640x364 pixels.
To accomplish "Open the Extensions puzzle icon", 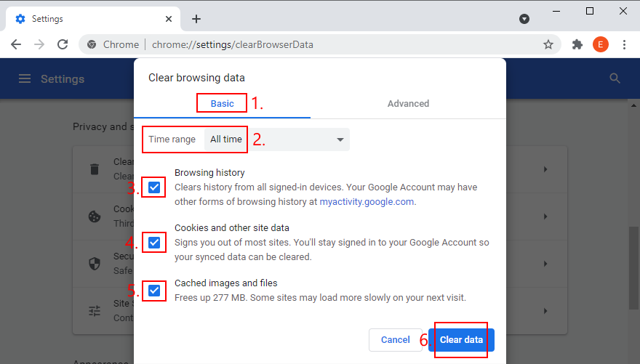I will click(577, 44).
